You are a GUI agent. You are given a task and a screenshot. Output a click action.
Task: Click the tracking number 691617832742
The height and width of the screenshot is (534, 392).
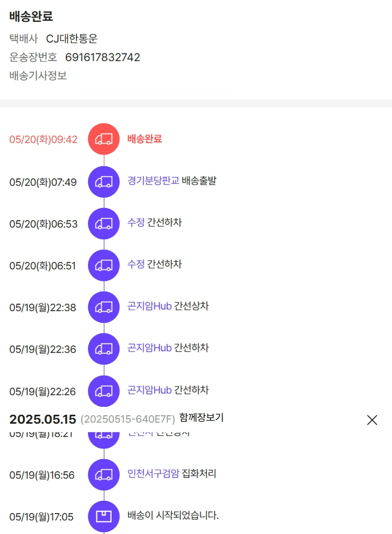(x=102, y=58)
